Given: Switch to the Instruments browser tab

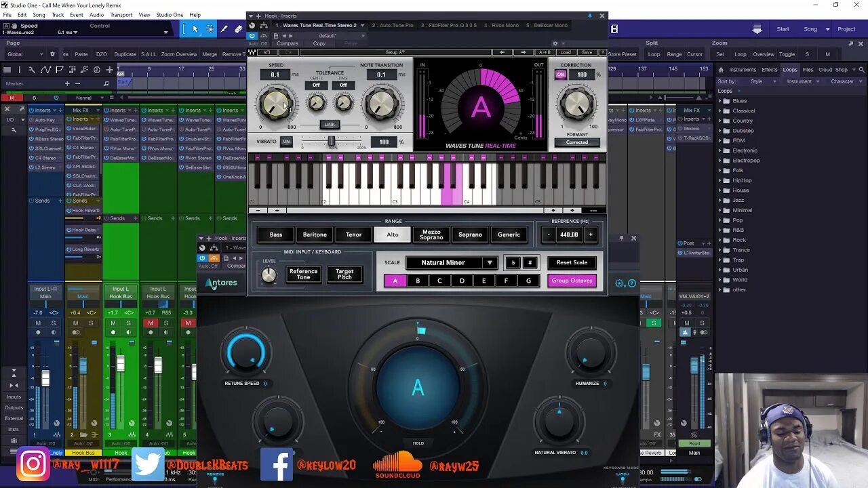Looking at the screenshot, I should (x=743, y=69).
